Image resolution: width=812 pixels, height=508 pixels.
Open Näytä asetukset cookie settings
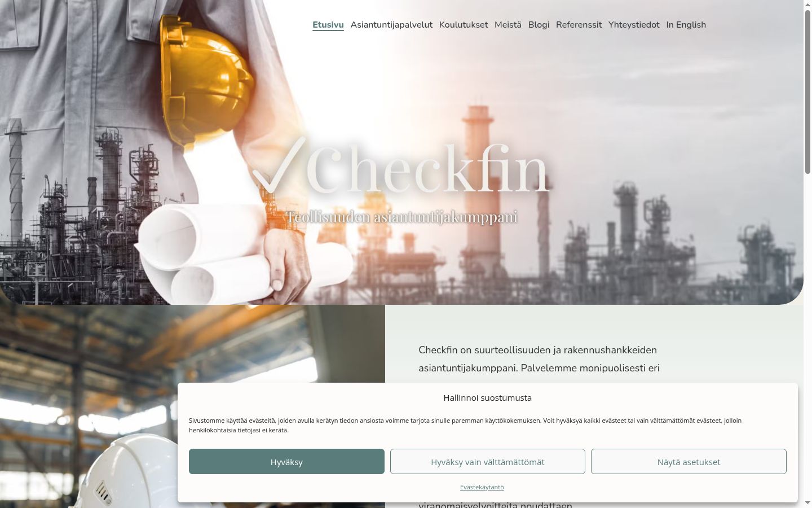tap(689, 462)
